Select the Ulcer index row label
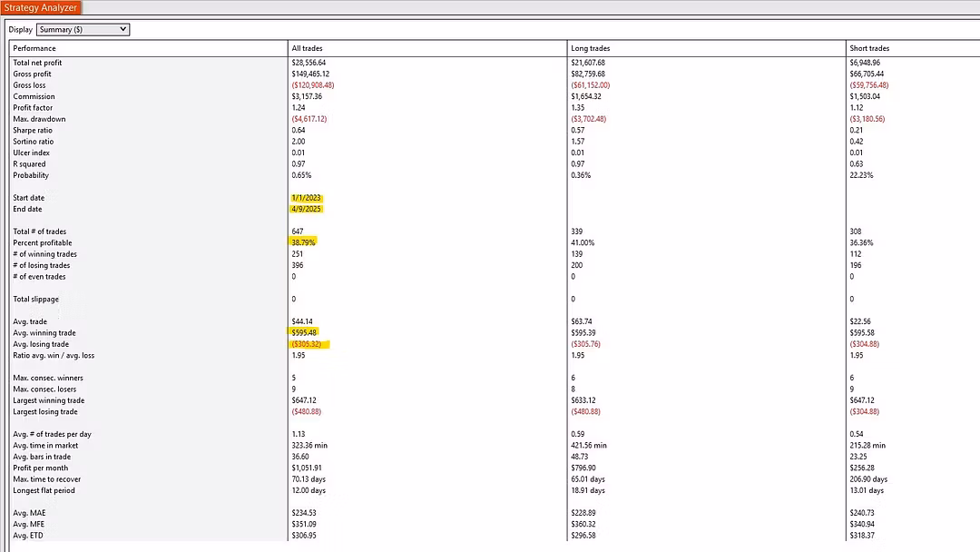Viewport: 980px width, 552px height. (x=31, y=153)
